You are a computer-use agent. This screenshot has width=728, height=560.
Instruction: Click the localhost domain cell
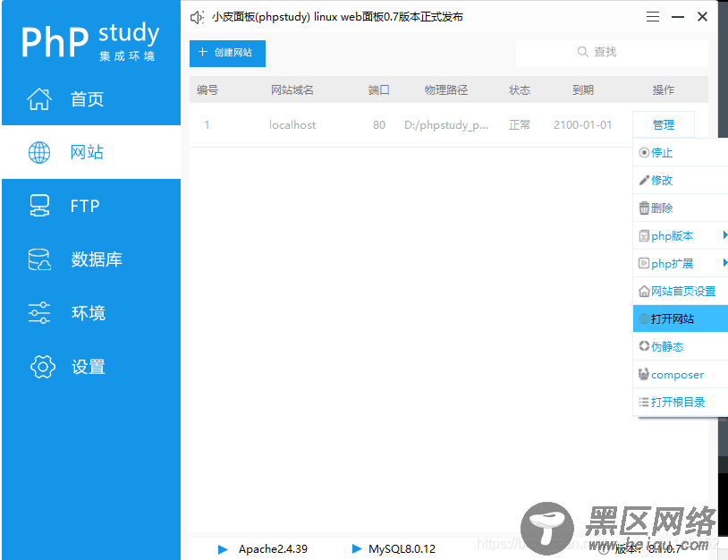(x=292, y=125)
